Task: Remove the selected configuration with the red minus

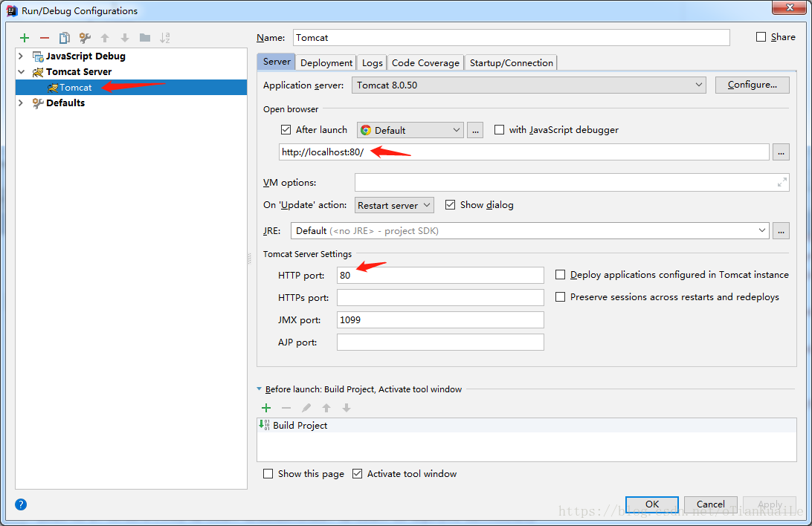Action: [x=45, y=38]
